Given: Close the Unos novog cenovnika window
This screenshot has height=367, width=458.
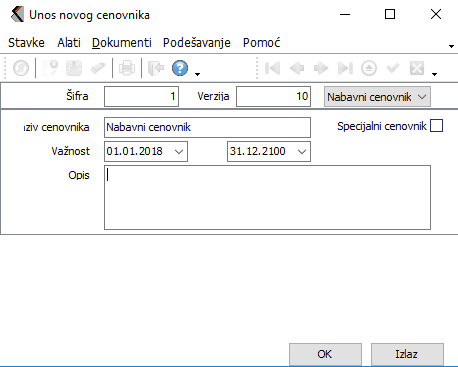Looking at the screenshot, I should [436, 14].
